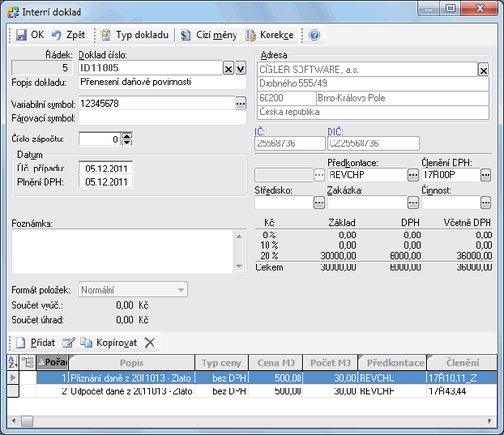Open help via blue question mark icon
The height and width of the screenshot is (435, 504).
click(314, 35)
